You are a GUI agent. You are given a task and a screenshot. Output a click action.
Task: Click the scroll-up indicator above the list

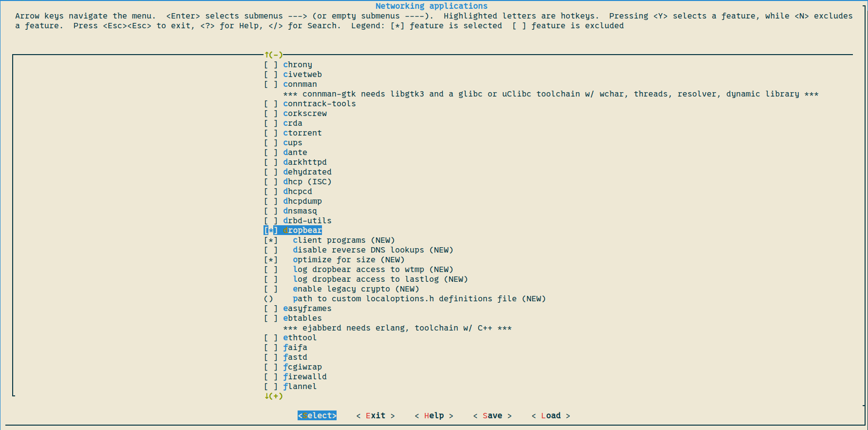273,55
